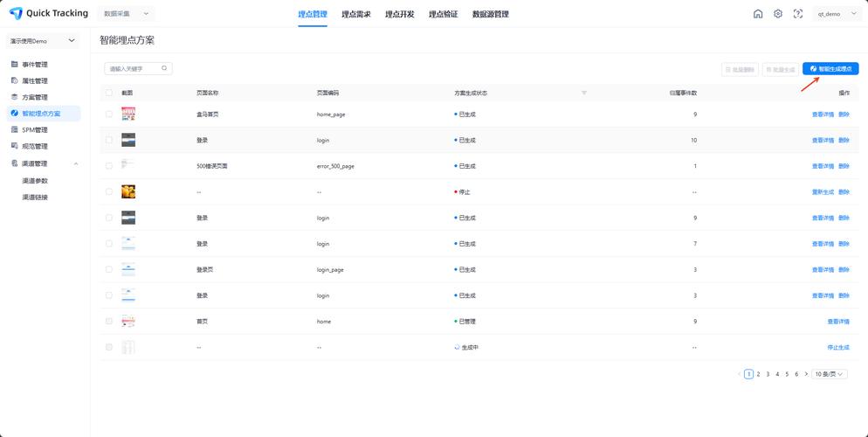This screenshot has width=868, height=437.
Task: Open the 数据采集 dropdown
Action: (x=127, y=14)
